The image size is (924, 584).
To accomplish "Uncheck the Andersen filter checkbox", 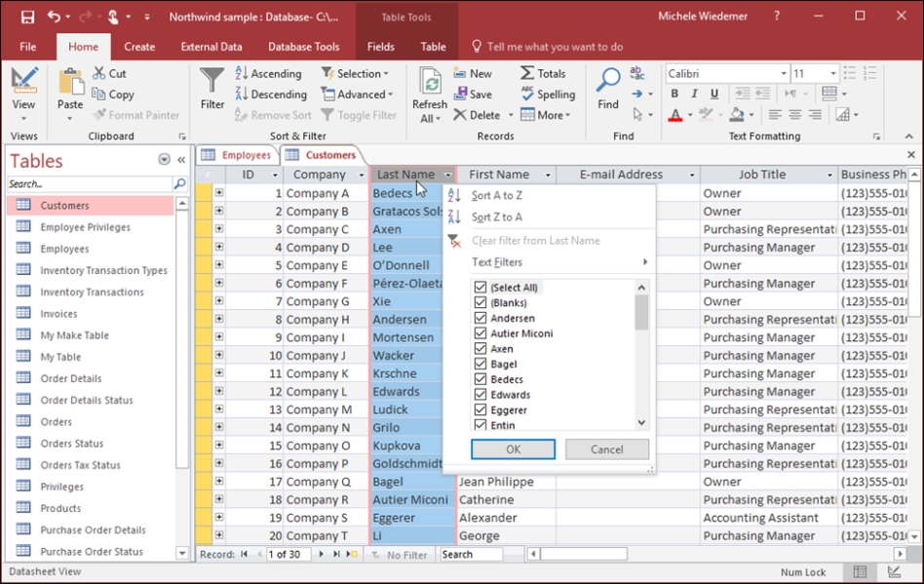I will [481, 318].
